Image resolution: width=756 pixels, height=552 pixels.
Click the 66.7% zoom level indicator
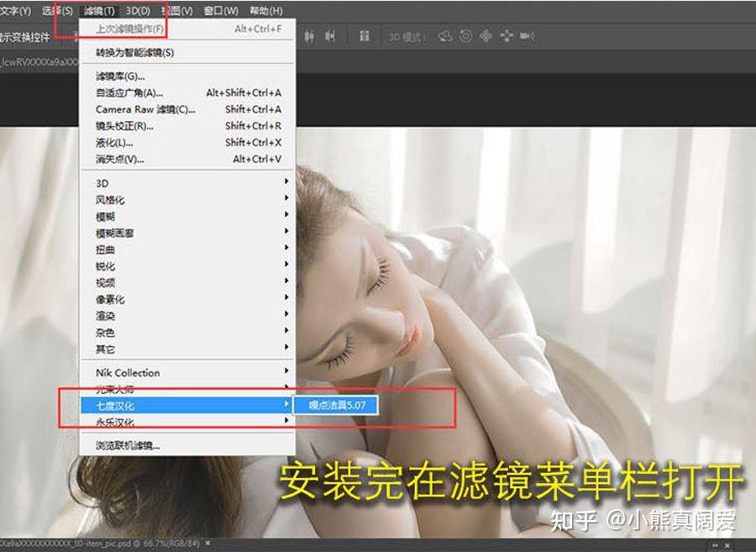coord(150,544)
